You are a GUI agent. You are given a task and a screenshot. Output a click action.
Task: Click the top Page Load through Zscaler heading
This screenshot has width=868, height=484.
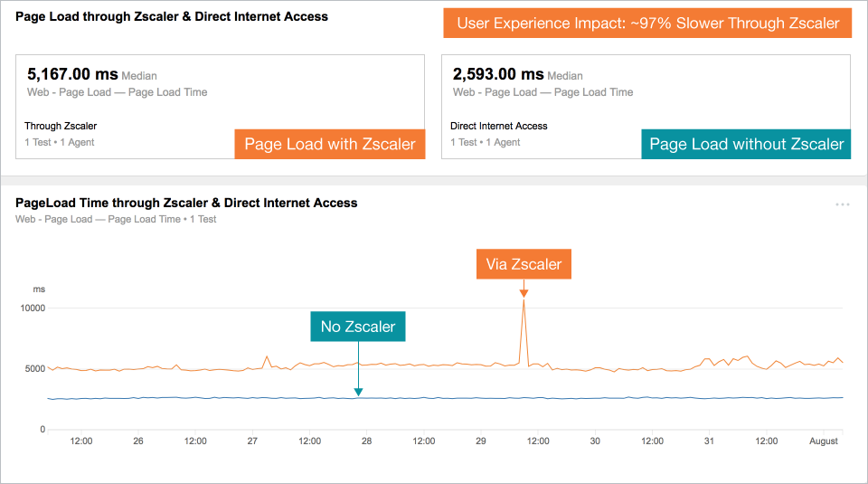[172, 16]
